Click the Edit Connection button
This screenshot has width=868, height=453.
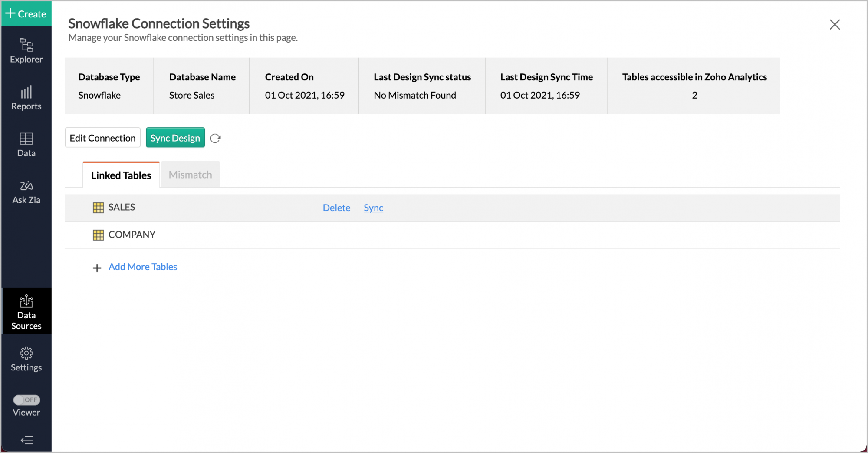pos(102,138)
